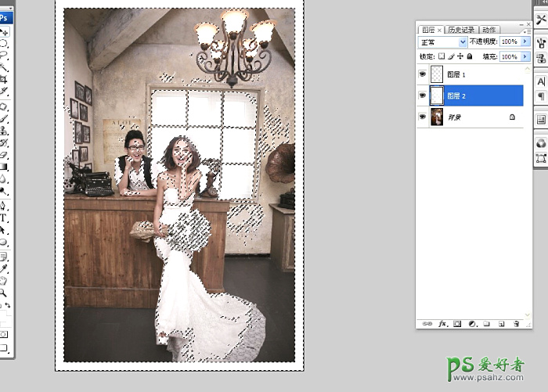The height and width of the screenshot is (392, 548).
Task: Expand the opacity 不透明度 slider arrow
Action: pyautogui.click(x=525, y=41)
